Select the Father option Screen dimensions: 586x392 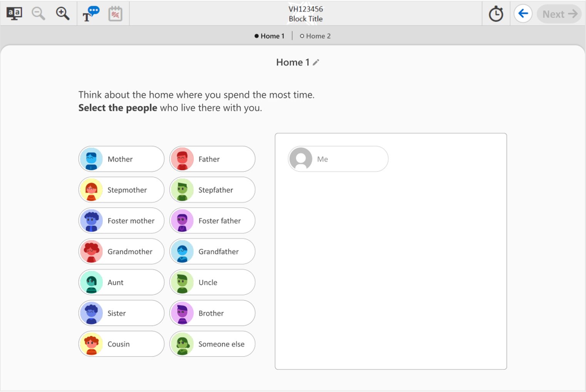212,159
